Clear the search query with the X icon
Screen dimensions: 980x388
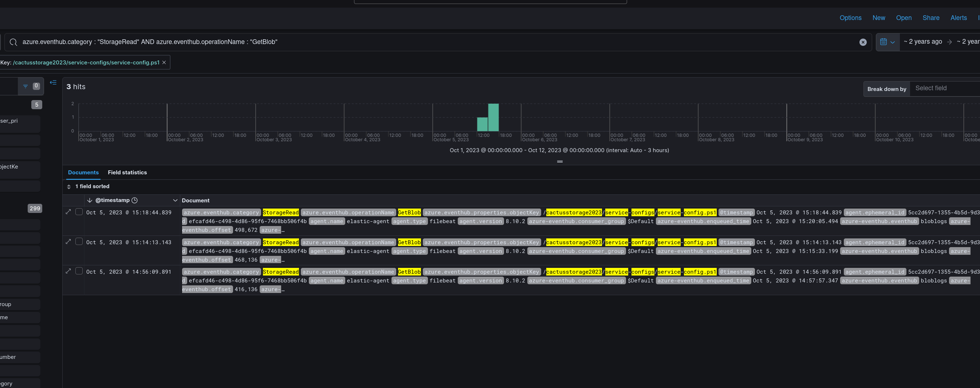click(x=862, y=42)
